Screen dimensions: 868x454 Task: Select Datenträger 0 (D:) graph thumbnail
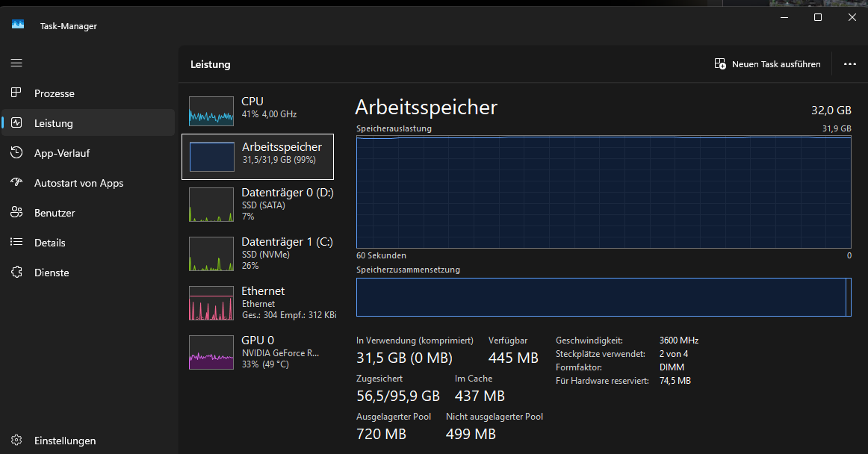(x=211, y=205)
